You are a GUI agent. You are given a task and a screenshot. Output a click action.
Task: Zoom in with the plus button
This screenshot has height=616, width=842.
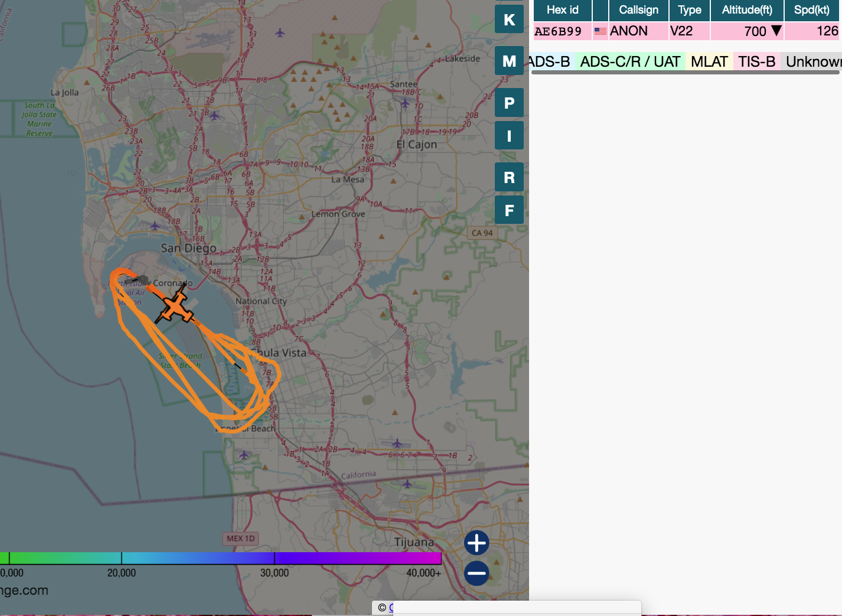(x=477, y=543)
